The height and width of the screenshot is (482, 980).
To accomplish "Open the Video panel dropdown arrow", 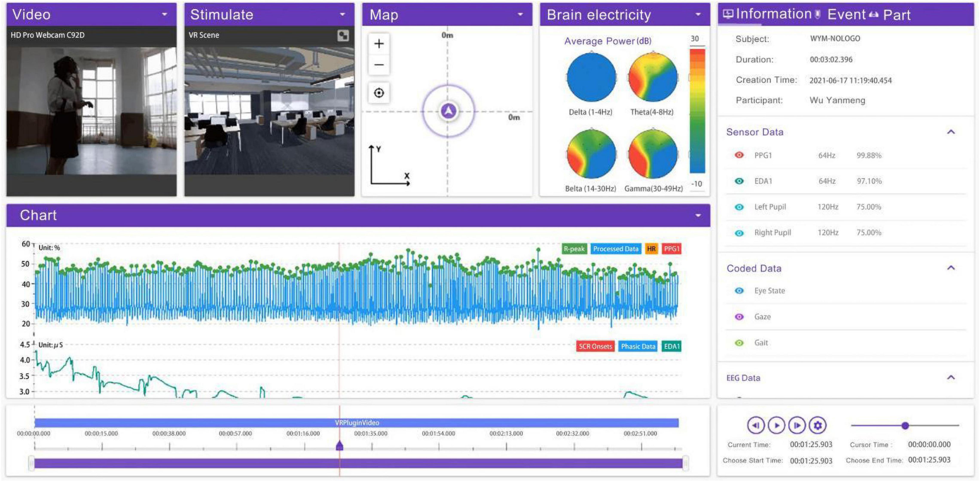I will (x=165, y=14).
